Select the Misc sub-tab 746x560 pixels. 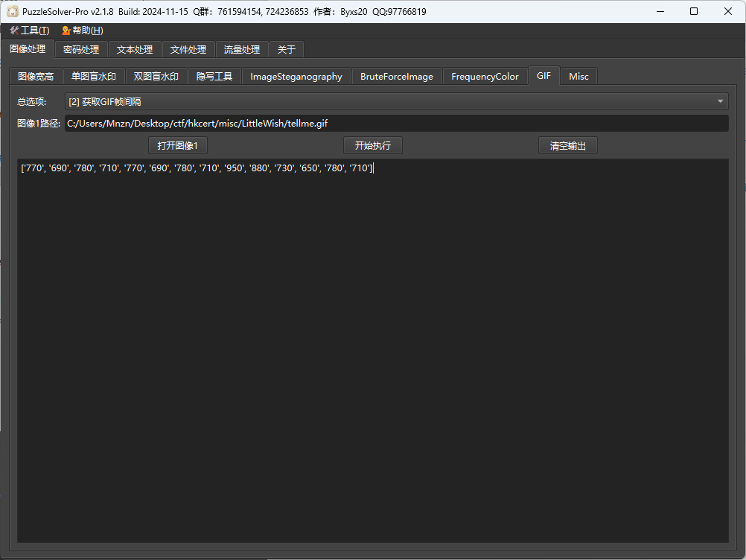tap(578, 77)
